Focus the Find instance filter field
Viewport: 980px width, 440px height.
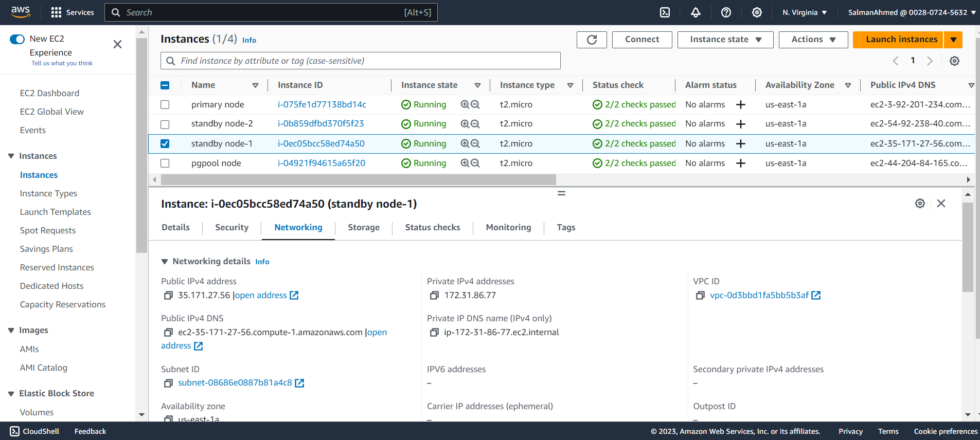coord(360,61)
